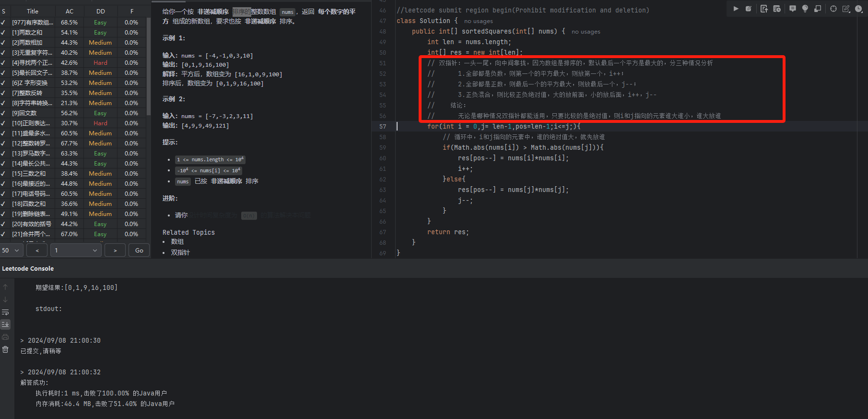
Task: Select problem [6]Z 字形变换 row
Action: click(73, 83)
